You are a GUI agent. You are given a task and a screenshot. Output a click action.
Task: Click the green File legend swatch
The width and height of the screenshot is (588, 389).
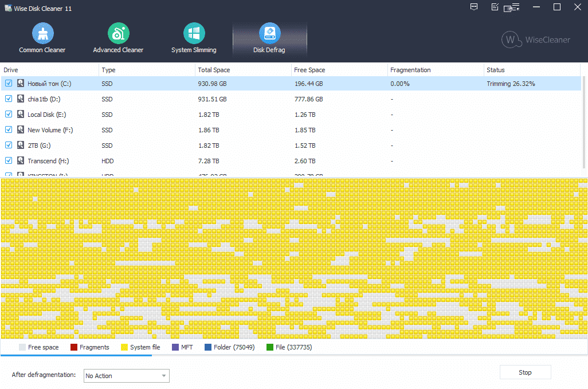coord(269,347)
